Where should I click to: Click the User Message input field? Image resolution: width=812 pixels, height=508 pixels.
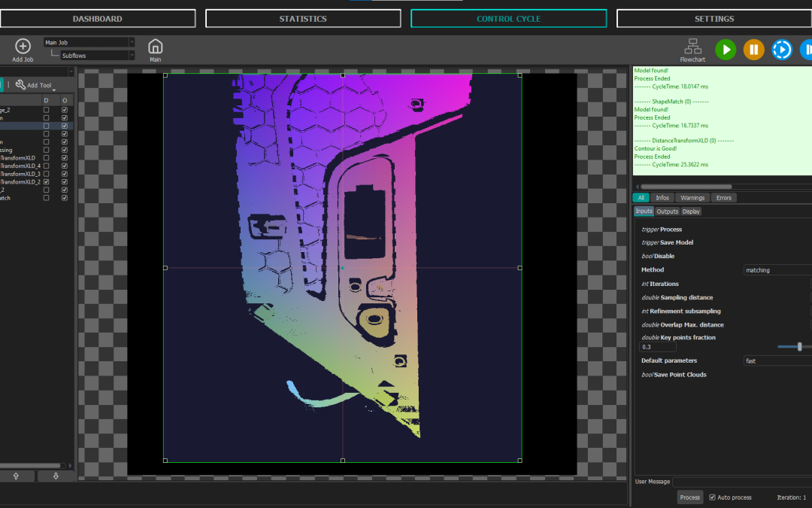pyautogui.click(x=742, y=482)
